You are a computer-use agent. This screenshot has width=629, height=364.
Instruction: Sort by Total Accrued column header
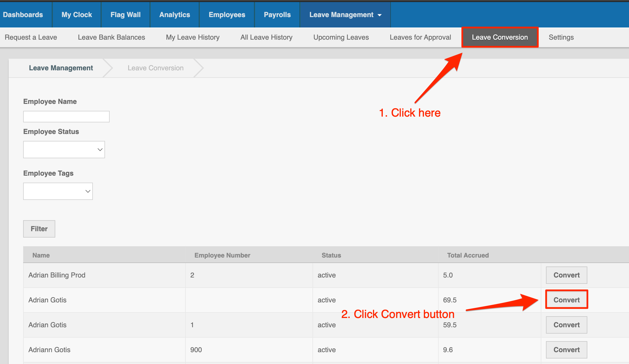point(468,255)
